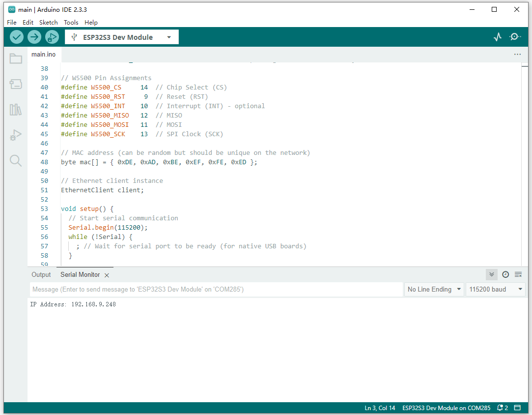Open the Serial Plotter icon
532x415 pixels.
(498, 37)
